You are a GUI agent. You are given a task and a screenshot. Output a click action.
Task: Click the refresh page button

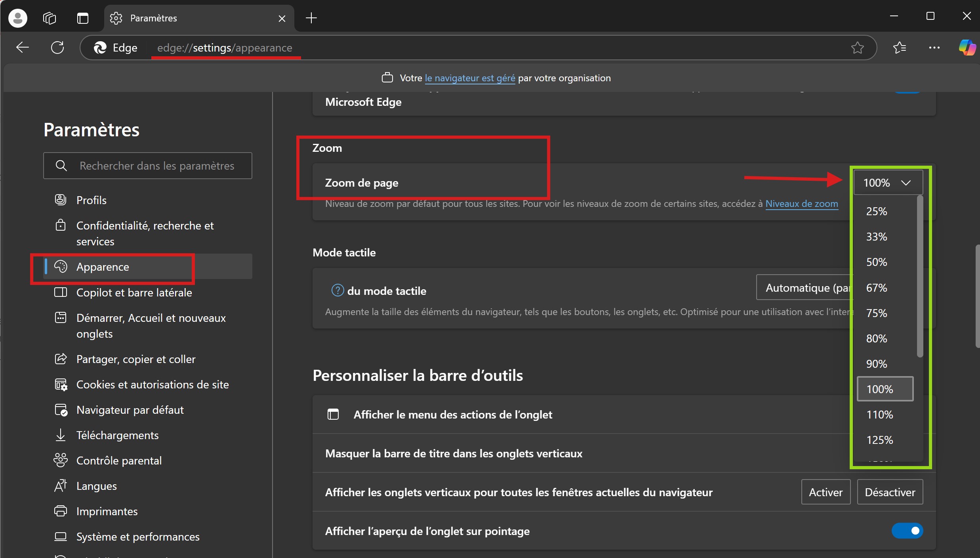pos(57,48)
